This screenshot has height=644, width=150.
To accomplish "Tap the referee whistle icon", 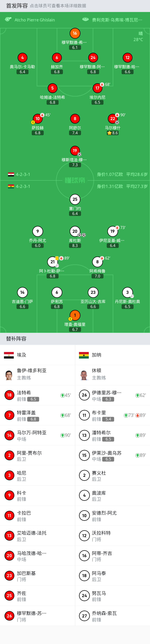I will (x=8, y=19).
